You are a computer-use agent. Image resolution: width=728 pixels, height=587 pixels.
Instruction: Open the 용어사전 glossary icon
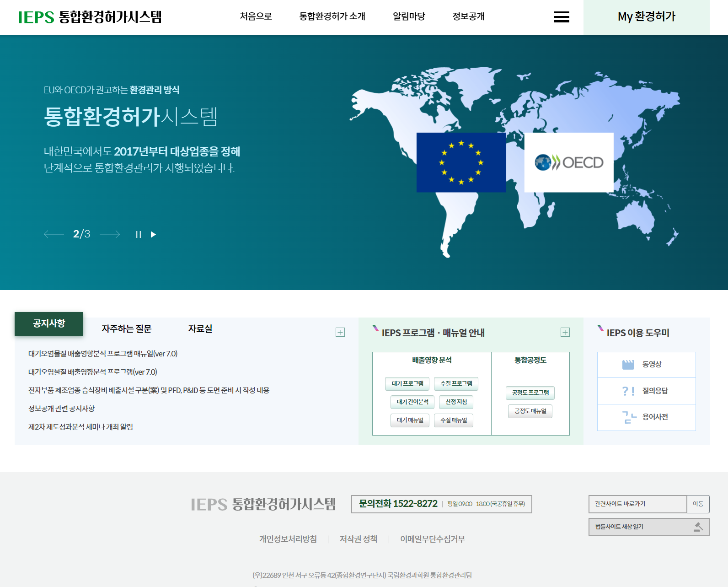pyautogui.click(x=629, y=417)
